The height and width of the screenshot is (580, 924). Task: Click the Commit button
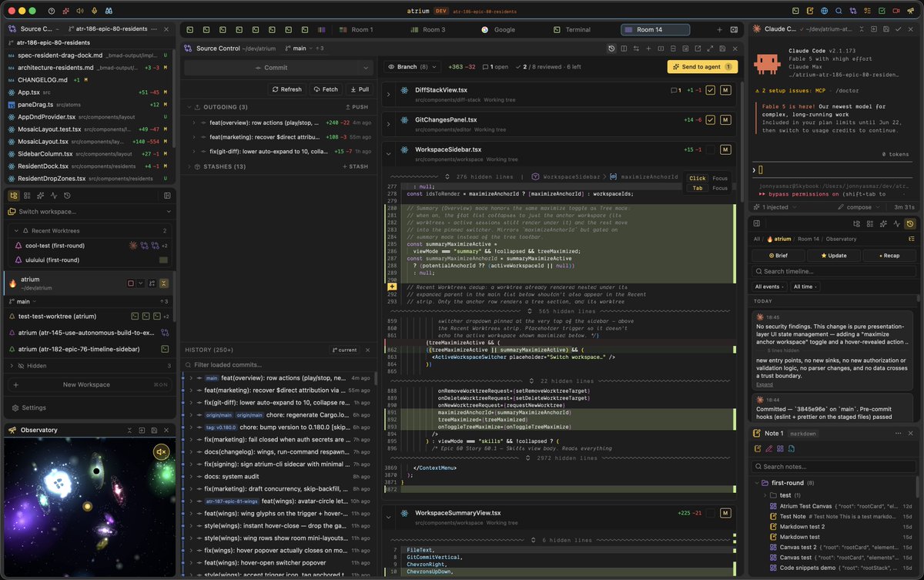271,68
